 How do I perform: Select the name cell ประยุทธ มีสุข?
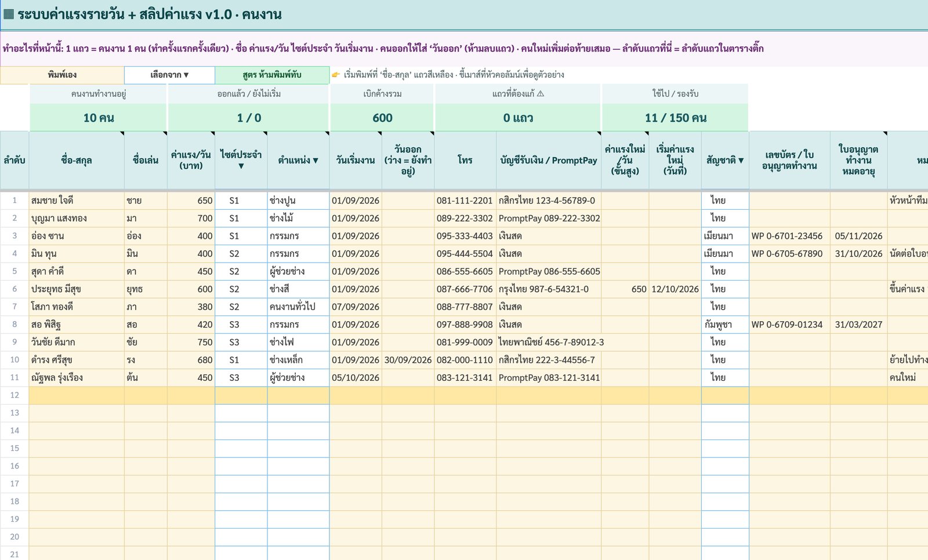tap(77, 289)
